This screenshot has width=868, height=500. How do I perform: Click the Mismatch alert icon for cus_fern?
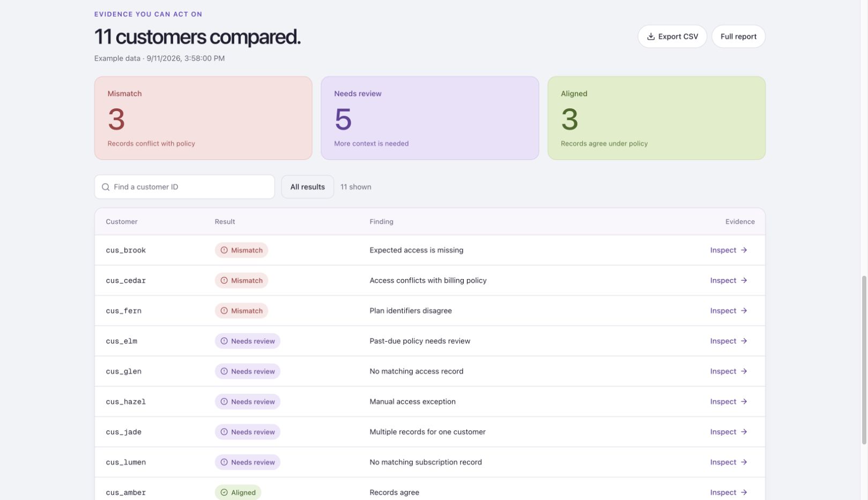coord(224,311)
